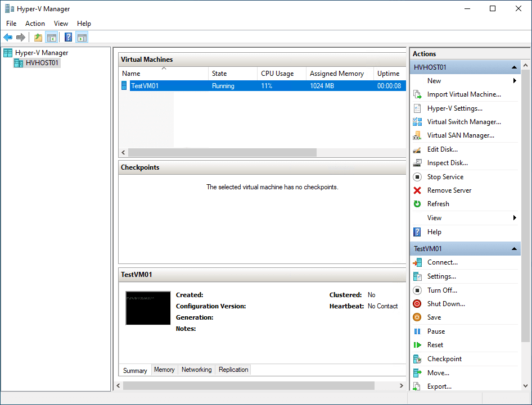Image resolution: width=532 pixels, height=405 pixels.
Task: Click Remove Server red X
Action: coord(417,190)
